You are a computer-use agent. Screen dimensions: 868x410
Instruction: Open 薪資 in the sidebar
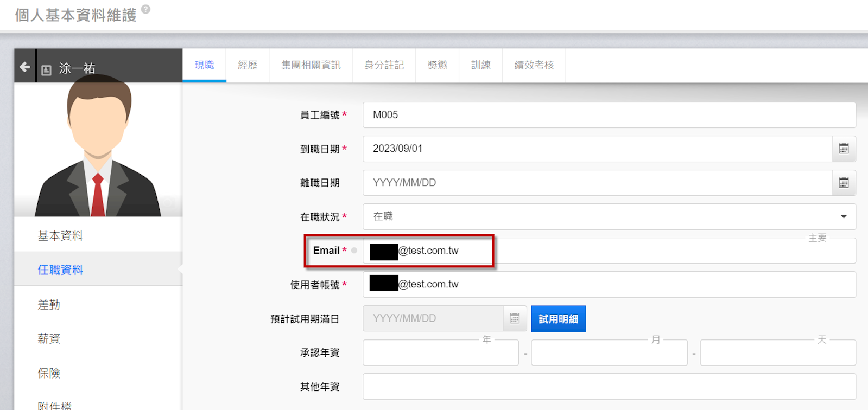[49, 339]
